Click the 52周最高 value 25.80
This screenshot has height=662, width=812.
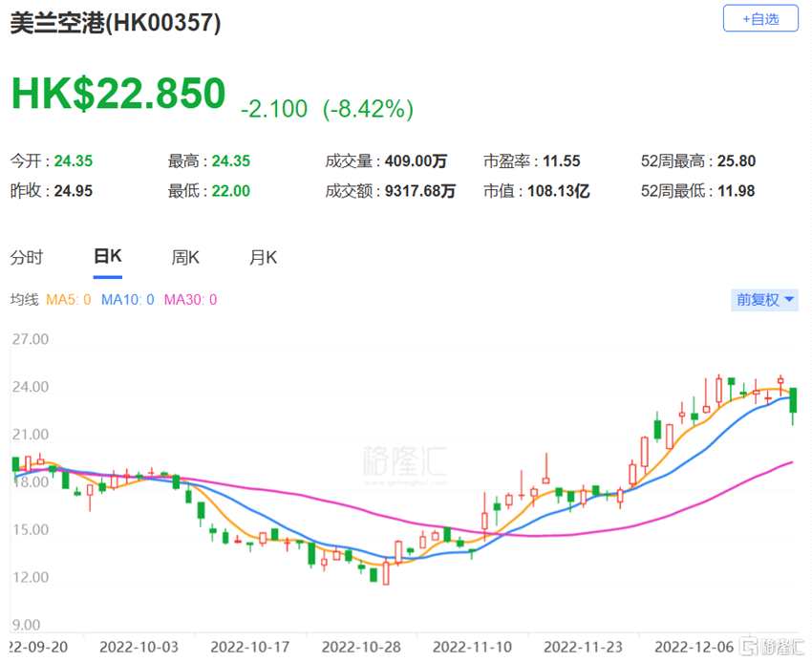737,161
